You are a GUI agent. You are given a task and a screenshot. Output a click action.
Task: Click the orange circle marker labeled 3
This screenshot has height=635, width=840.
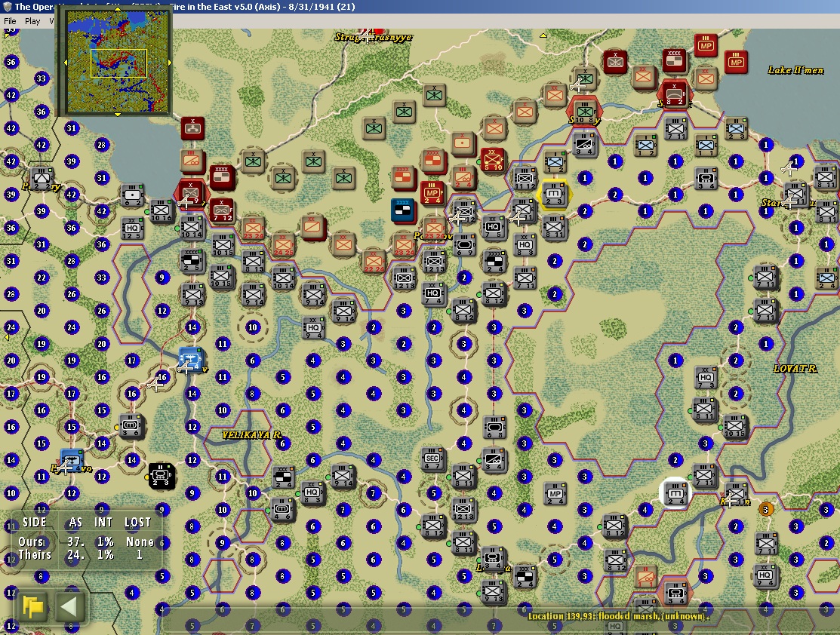point(765,509)
